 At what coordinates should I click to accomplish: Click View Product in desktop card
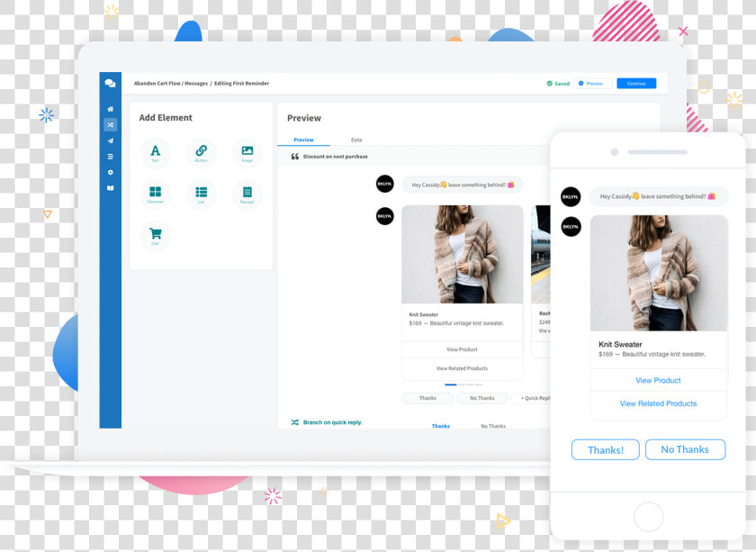click(462, 349)
